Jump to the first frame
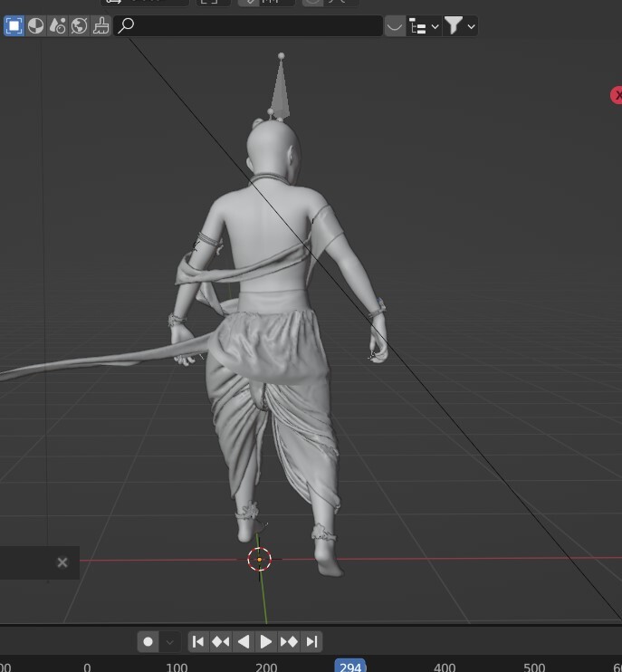Image resolution: width=622 pixels, height=672 pixels. coord(198,641)
